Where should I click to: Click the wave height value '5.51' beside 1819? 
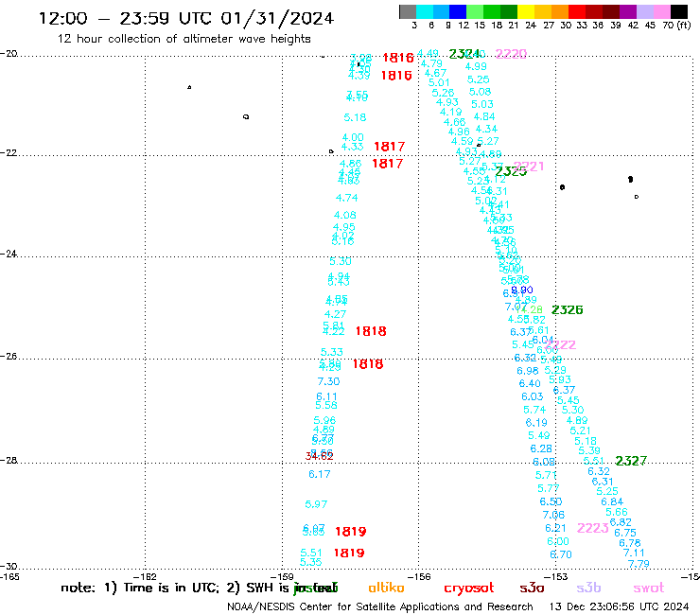[311, 553]
